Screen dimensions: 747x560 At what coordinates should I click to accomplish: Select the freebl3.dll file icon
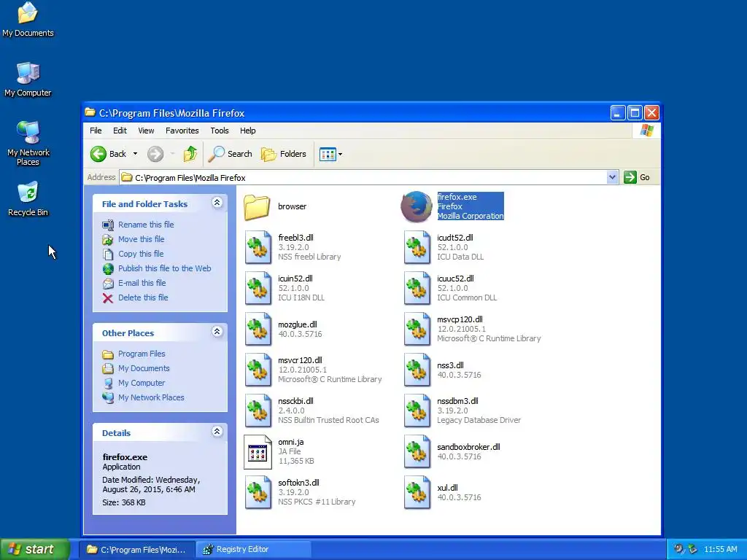pos(258,247)
